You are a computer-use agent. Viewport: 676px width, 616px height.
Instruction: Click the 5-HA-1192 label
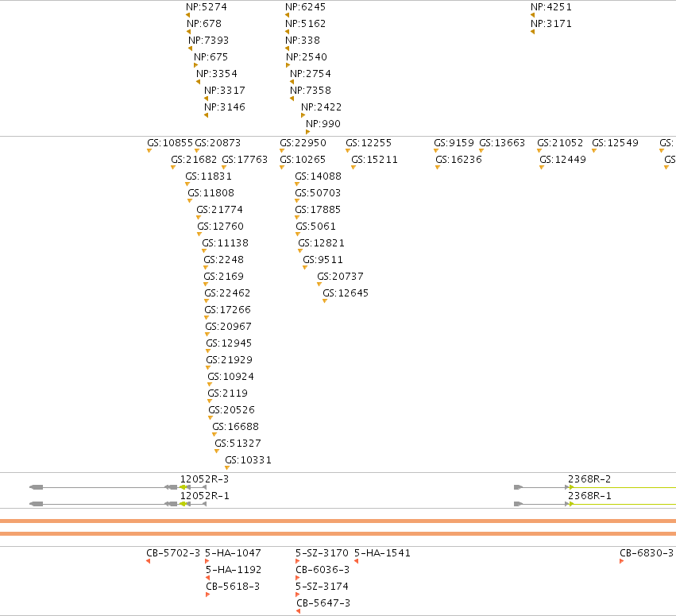click(234, 570)
